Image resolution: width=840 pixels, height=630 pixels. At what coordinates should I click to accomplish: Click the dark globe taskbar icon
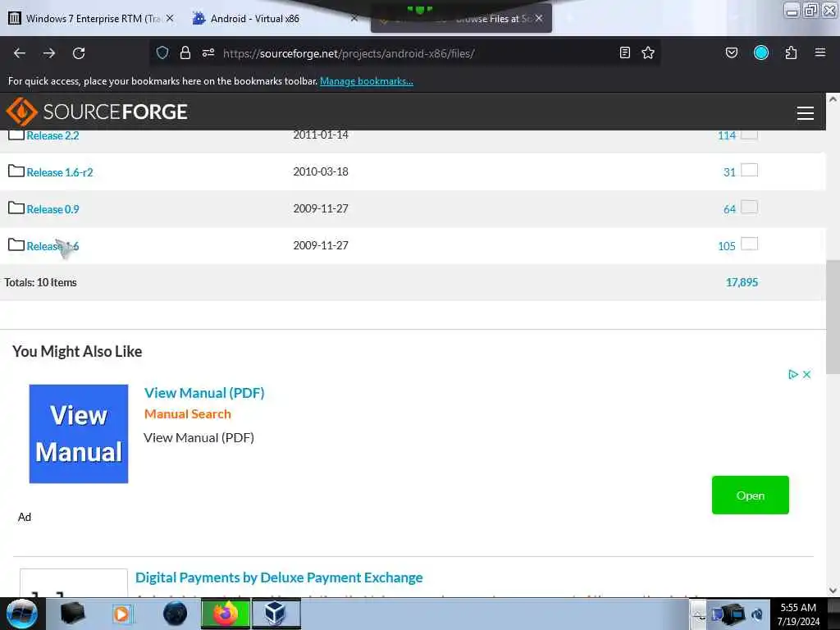click(x=175, y=614)
